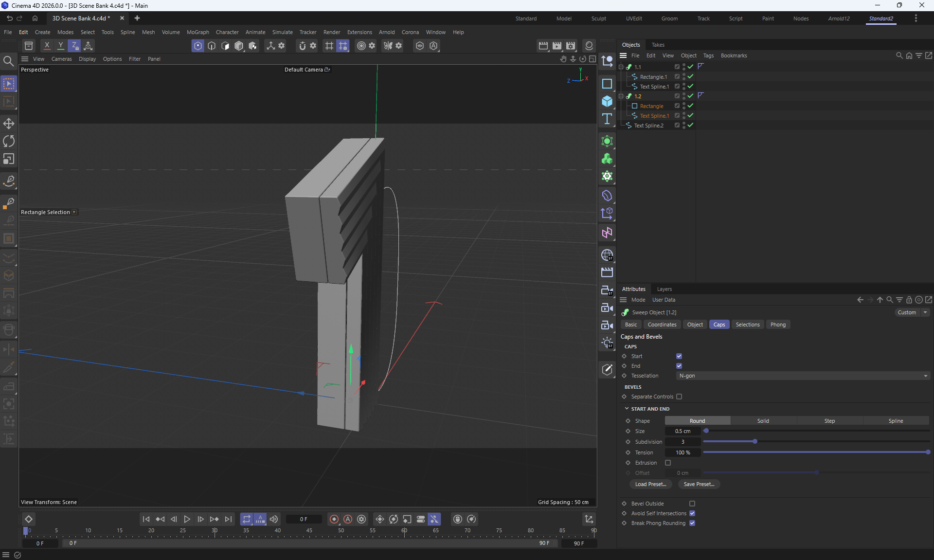
Task: Toggle the Z axis lock
Action: tap(74, 46)
